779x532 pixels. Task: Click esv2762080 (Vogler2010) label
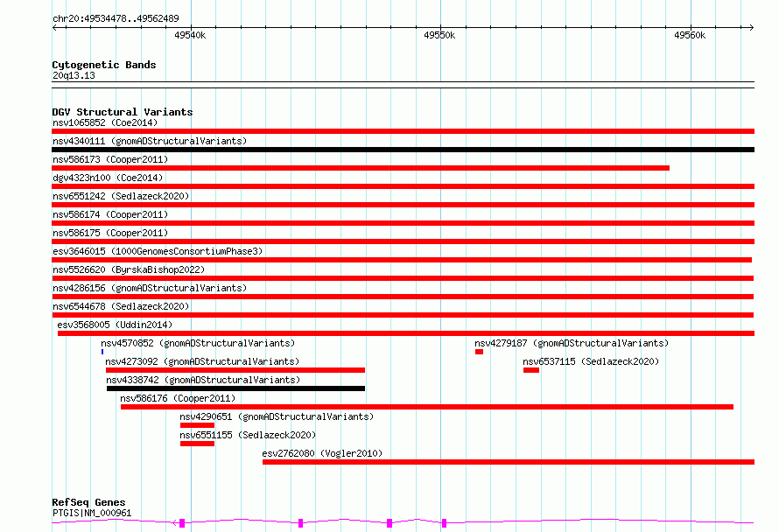coord(322,453)
